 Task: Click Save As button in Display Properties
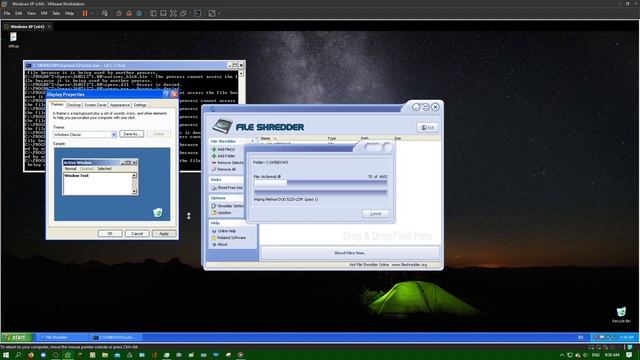pos(131,134)
